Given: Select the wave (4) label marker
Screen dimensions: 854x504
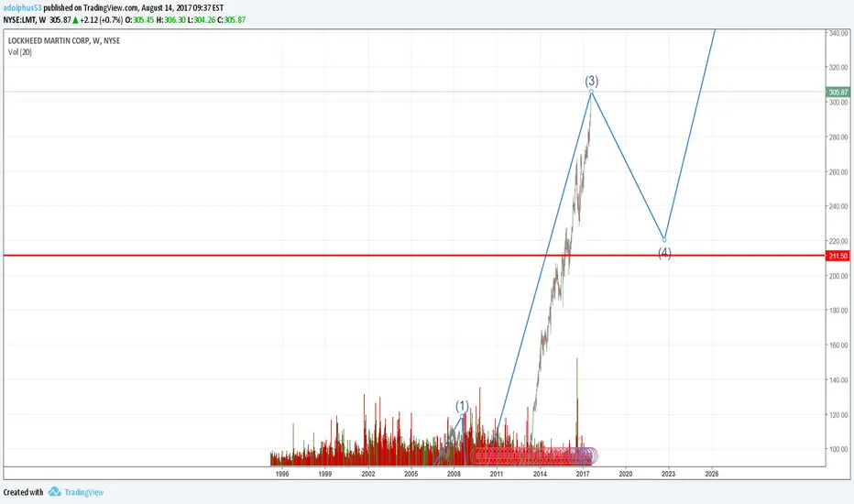Looking at the screenshot, I should tap(664, 253).
